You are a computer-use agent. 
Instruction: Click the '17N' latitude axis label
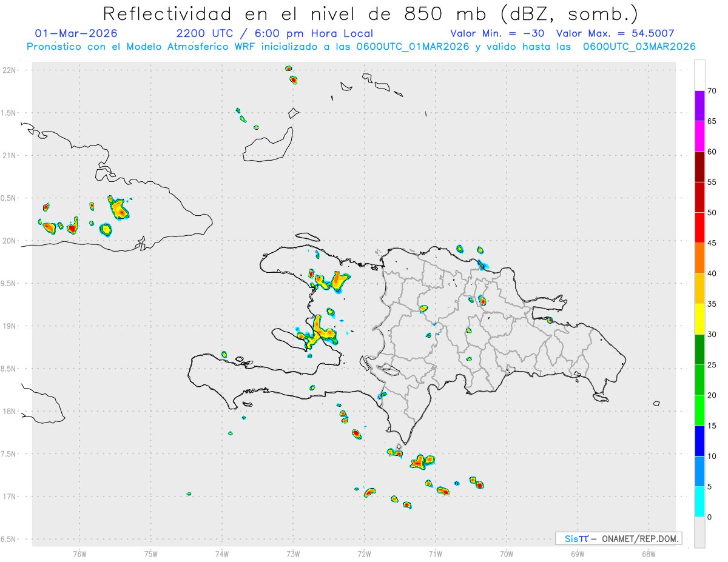(10, 497)
